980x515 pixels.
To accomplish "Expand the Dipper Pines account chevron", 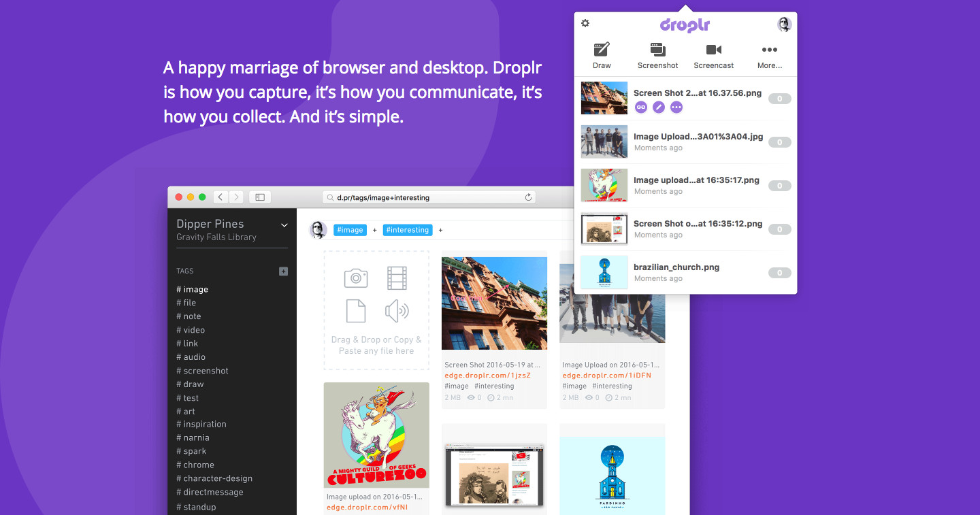I will (x=284, y=225).
